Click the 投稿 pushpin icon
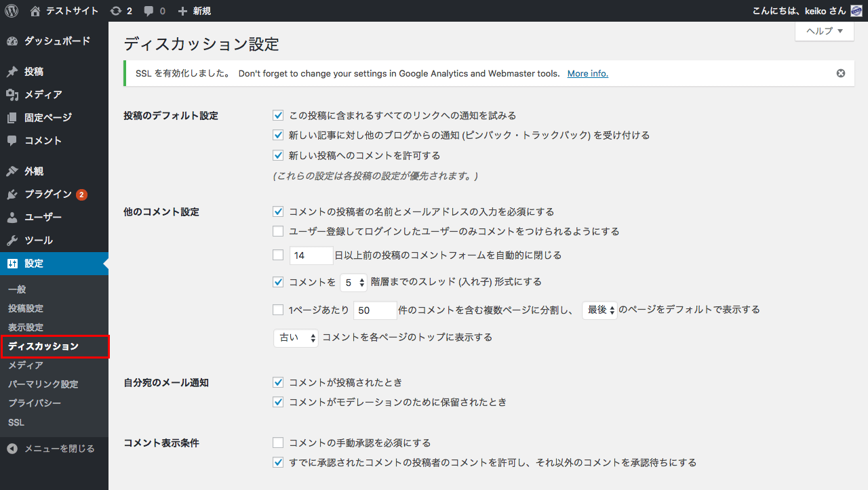Screen dimensions: 868x490 (12, 72)
